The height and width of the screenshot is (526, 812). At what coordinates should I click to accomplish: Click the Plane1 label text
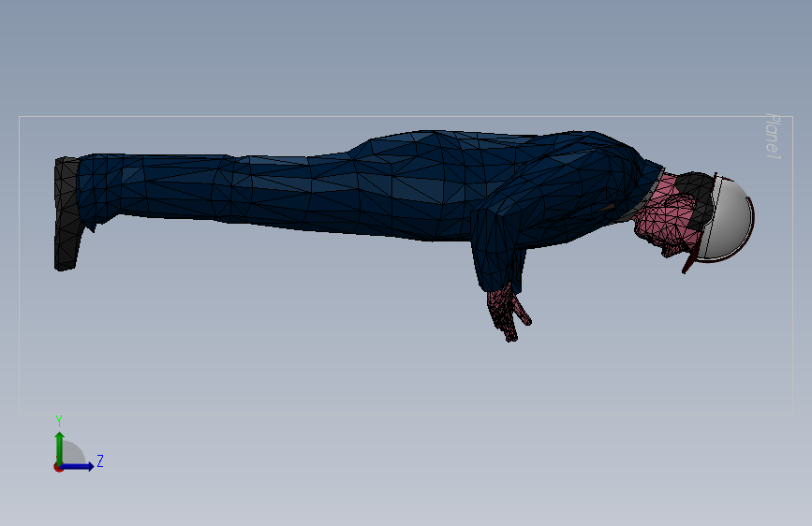pyautogui.click(x=772, y=136)
